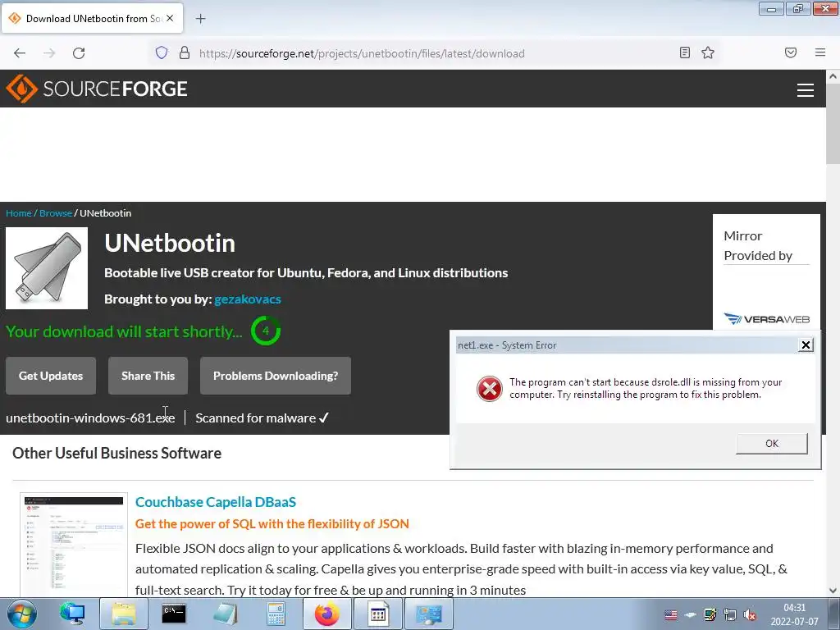This screenshot has width=840, height=630.
Task: Open Problems Downloading? help button
Action: 276,376
